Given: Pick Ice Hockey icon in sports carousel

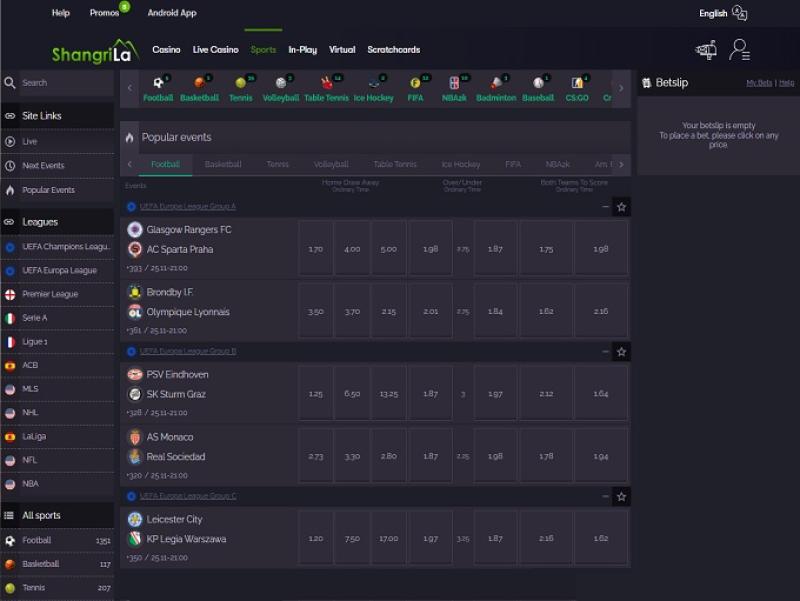Looking at the screenshot, I should tap(373, 88).
